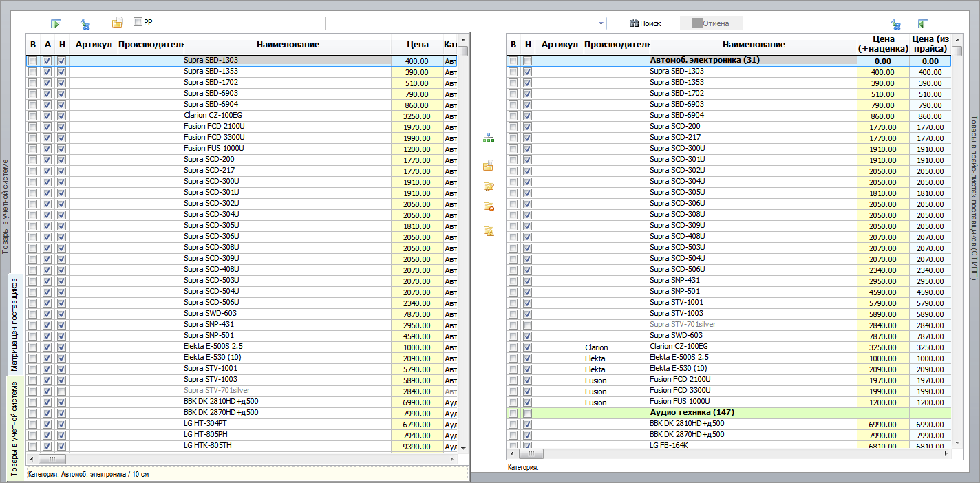
Task: Click the Артикул column header in right table
Action: click(x=560, y=45)
